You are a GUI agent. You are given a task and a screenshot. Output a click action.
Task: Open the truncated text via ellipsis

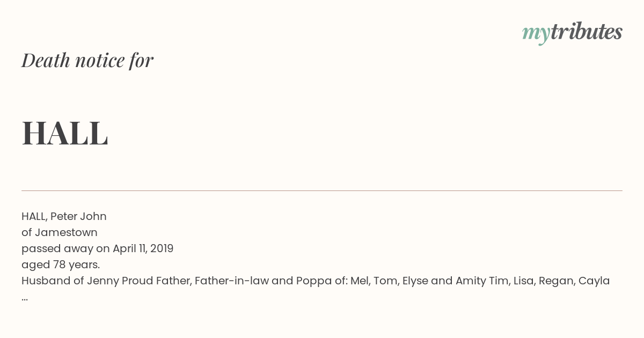point(25,298)
